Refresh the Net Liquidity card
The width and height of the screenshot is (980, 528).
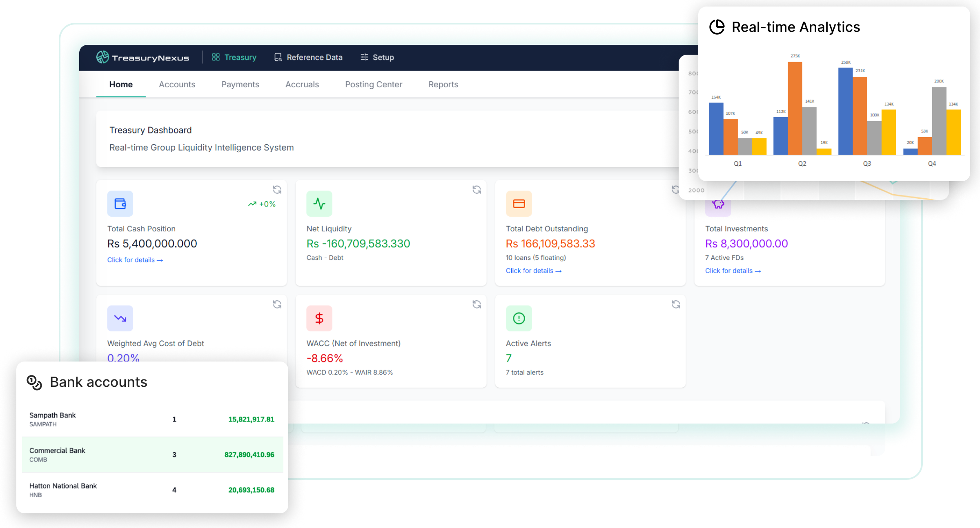(477, 190)
